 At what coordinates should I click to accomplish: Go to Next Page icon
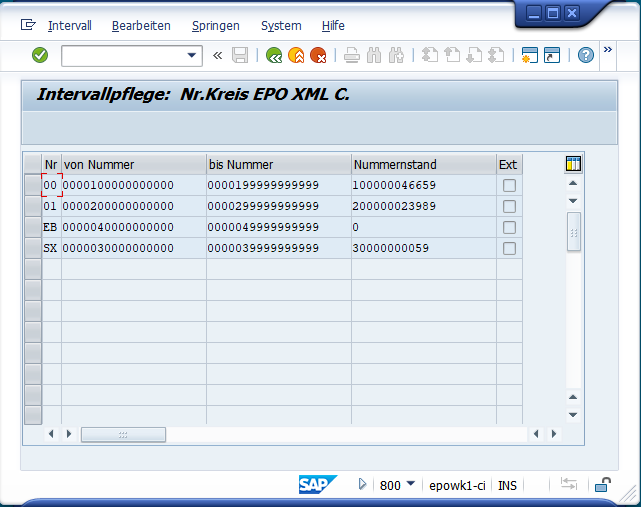tap(474, 55)
